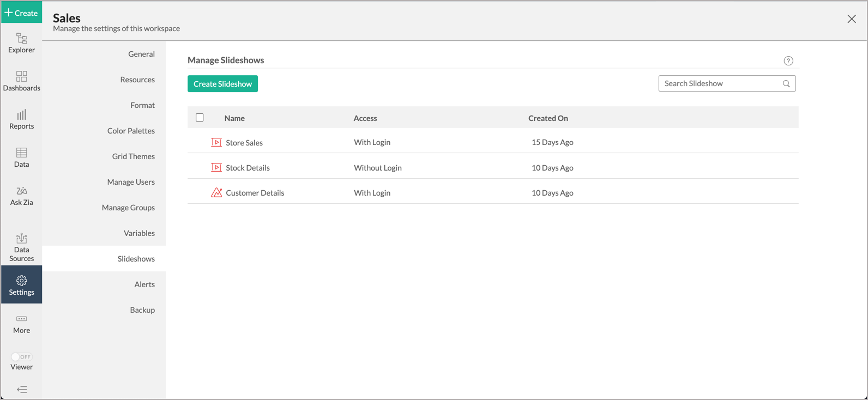Image resolution: width=868 pixels, height=400 pixels.
Task: Sort by the Created On header
Action: 548,118
